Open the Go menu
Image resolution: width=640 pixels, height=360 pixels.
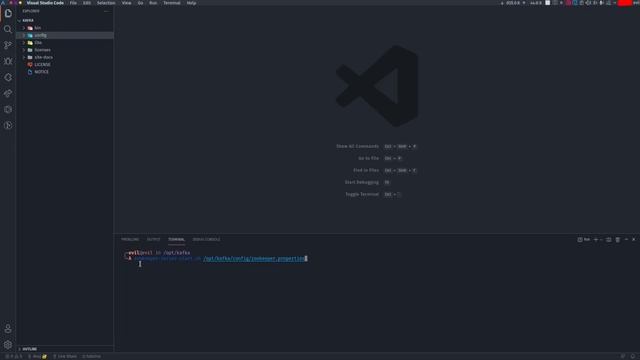pos(140,3)
